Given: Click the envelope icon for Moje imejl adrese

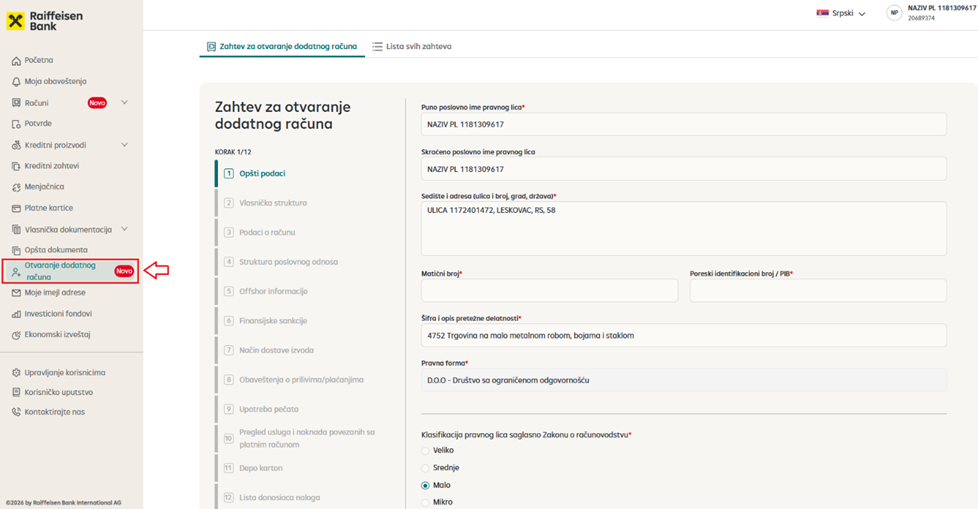Looking at the screenshot, I should (16, 293).
